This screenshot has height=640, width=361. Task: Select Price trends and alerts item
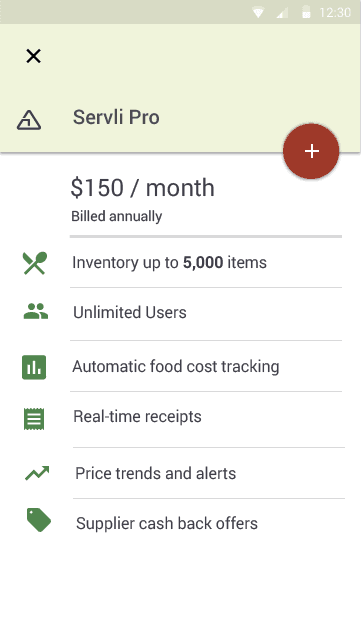click(180, 473)
